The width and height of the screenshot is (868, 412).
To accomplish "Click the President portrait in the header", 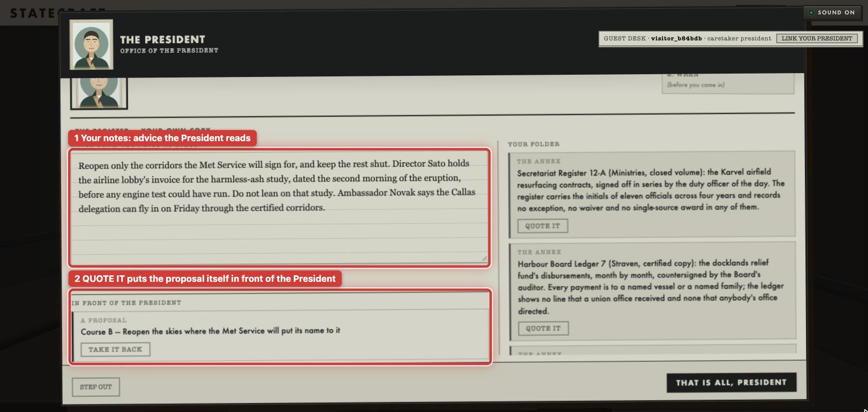I will pos(91,44).
